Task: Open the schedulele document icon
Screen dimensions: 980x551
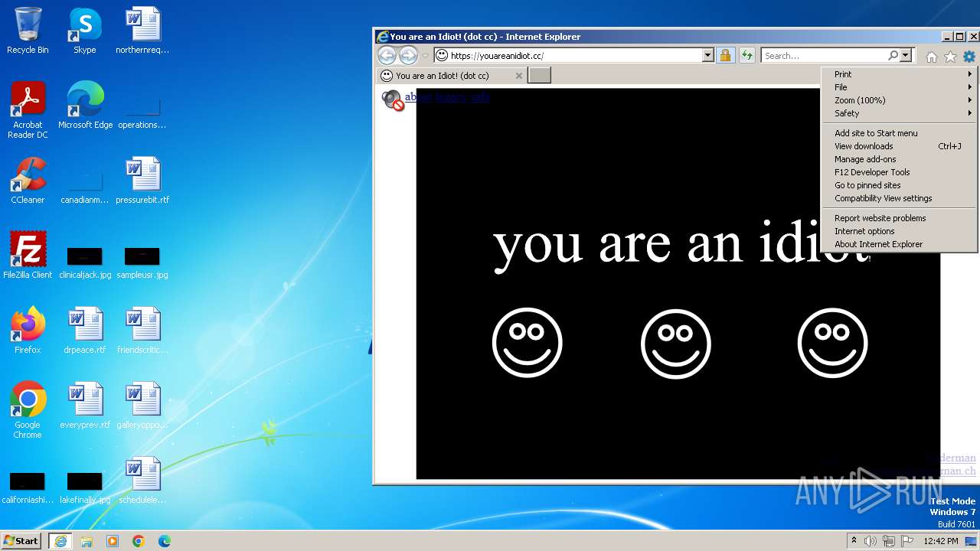Action: coord(142,481)
